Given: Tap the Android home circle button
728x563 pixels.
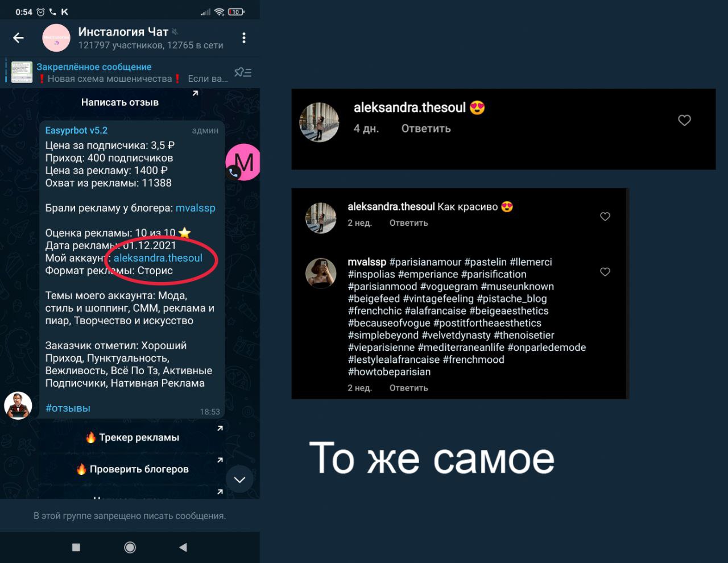Looking at the screenshot, I should click(x=130, y=547).
